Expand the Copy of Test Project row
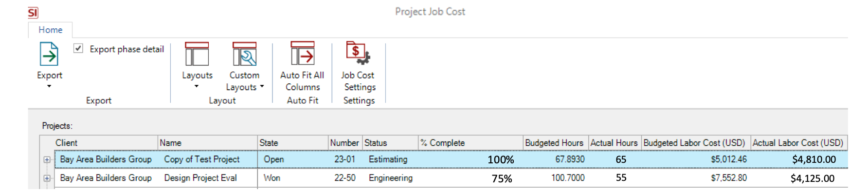 click(47, 160)
